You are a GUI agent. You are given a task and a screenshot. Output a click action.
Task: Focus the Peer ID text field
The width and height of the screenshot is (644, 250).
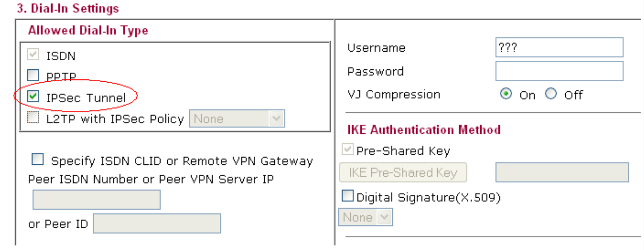157,223
